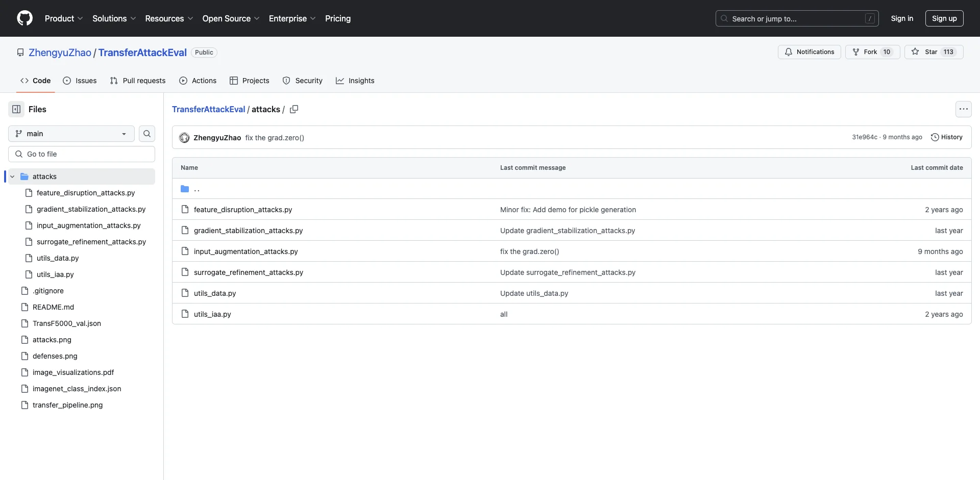Click the attacks folder icon in tree
Viewport: 980px width, 480px height.
tap(24, 176)
